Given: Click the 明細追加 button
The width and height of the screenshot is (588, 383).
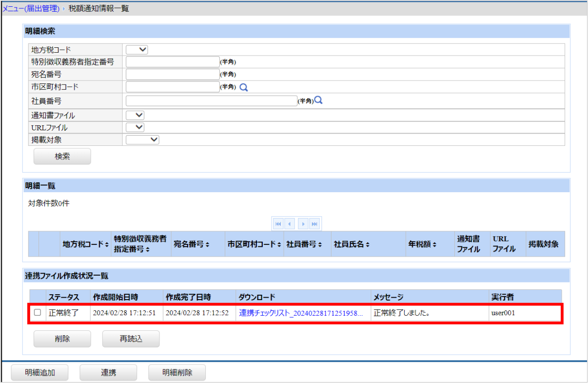Looking at the screenshot, I should click(x=39, y=373).
